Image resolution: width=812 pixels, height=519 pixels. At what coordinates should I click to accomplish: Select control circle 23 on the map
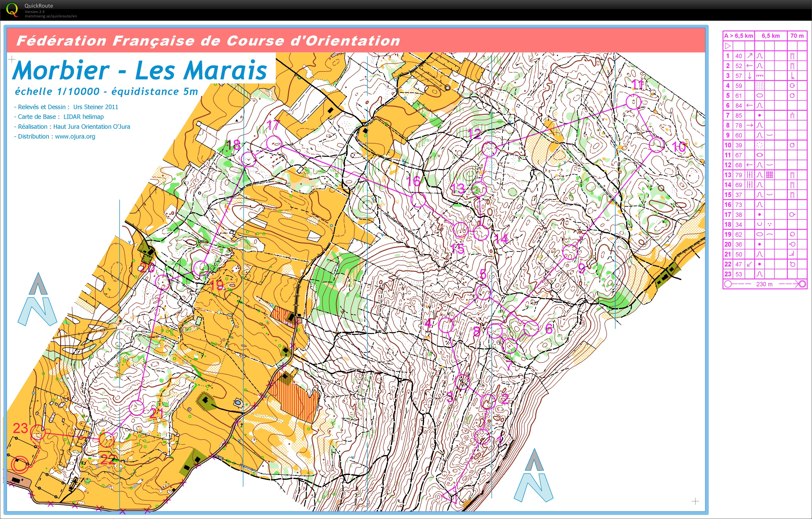[x=37, y=432]
